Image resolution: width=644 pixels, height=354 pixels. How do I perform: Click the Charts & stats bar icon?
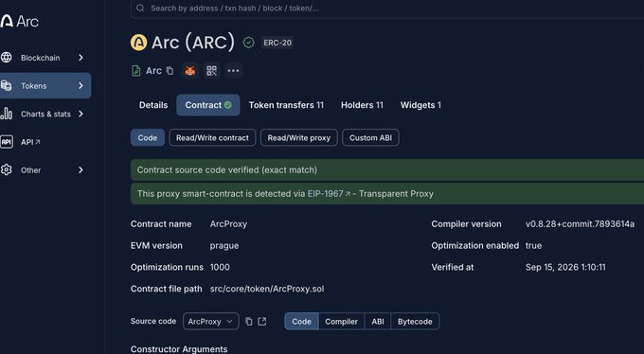tap(7, 114)
